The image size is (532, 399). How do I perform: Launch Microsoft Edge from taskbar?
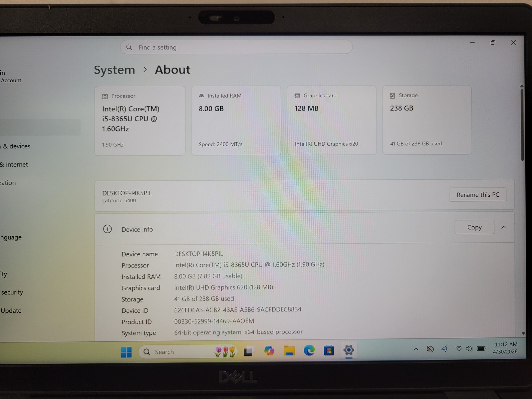coord(309,350)
